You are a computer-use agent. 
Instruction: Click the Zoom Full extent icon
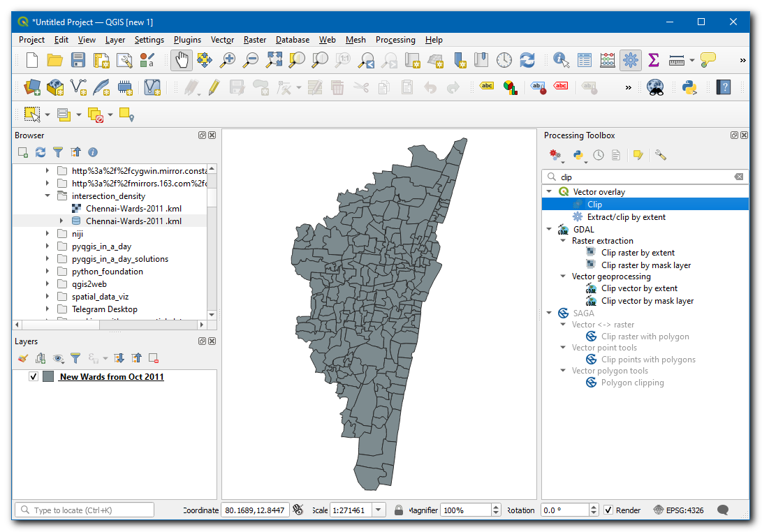(x=273, y=61)
